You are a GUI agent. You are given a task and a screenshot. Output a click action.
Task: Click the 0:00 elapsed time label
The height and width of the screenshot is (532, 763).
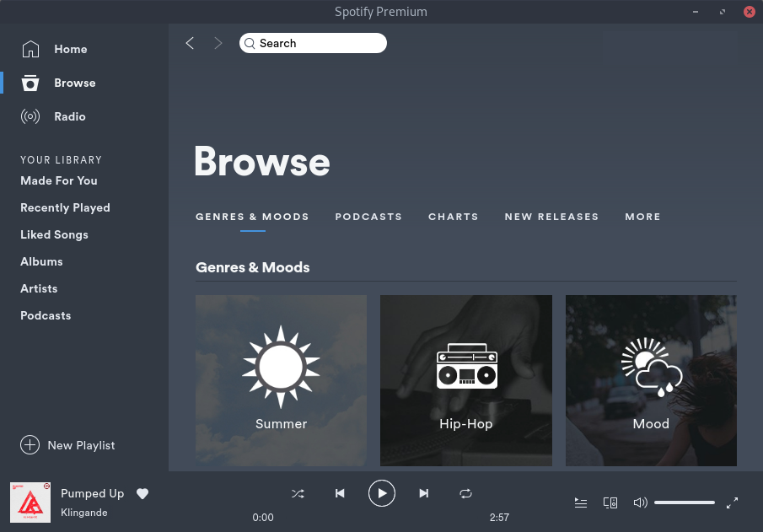(263, 518)
